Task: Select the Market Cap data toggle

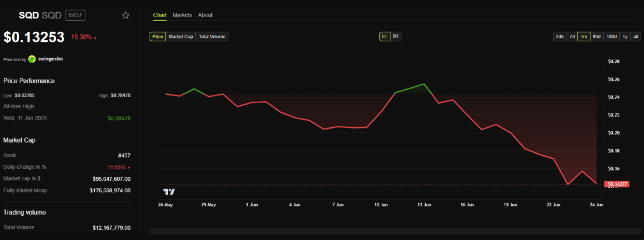Action: point(181,36)
